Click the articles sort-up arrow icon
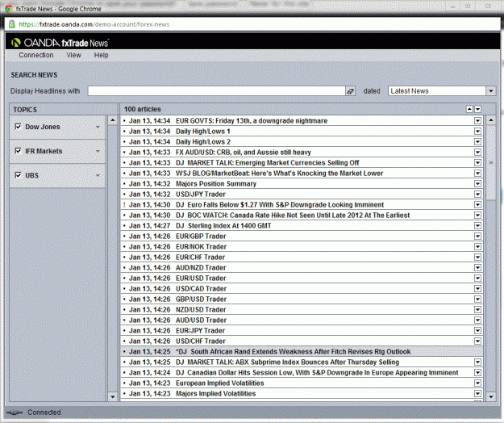Screen dimensions: 504x423 [x=469, y=109]
